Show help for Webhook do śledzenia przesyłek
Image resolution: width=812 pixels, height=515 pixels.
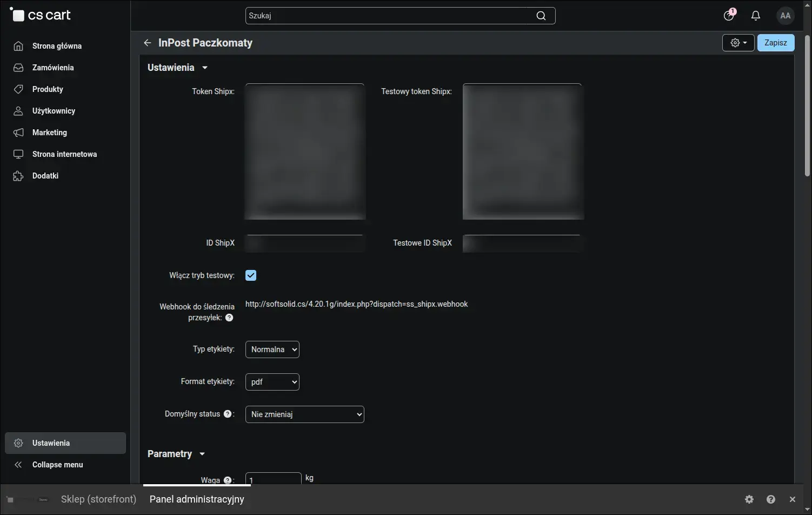(229, 318)
